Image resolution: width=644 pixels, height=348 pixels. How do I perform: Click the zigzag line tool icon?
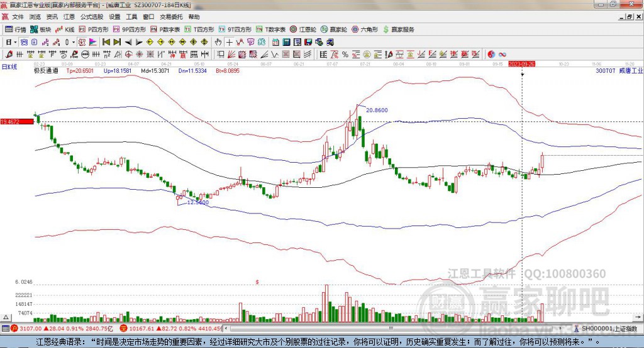click(274, 54)
